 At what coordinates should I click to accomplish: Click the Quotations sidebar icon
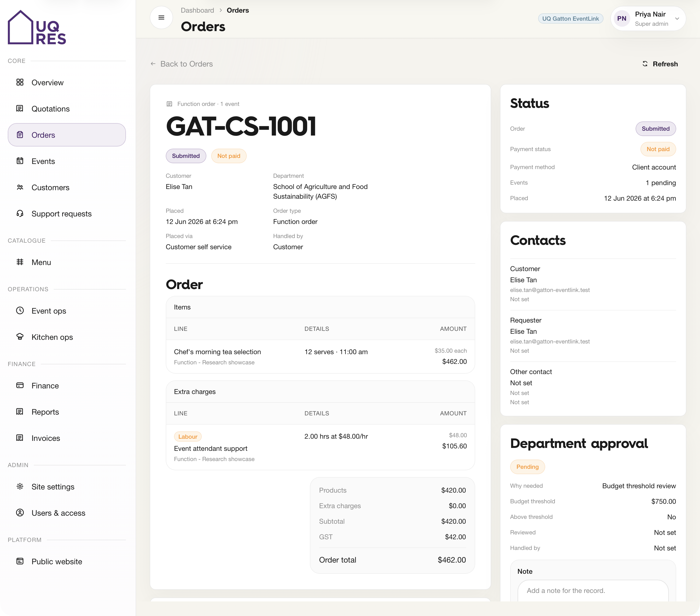[20, 109]
